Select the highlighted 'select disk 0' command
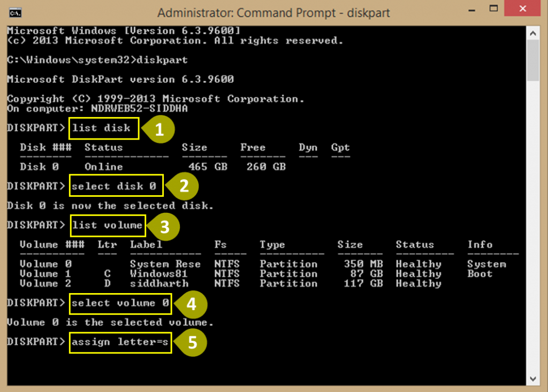Image resolution: width=548 pixels, height=392 pixels. pyautogui.click(x=116, y=186)
